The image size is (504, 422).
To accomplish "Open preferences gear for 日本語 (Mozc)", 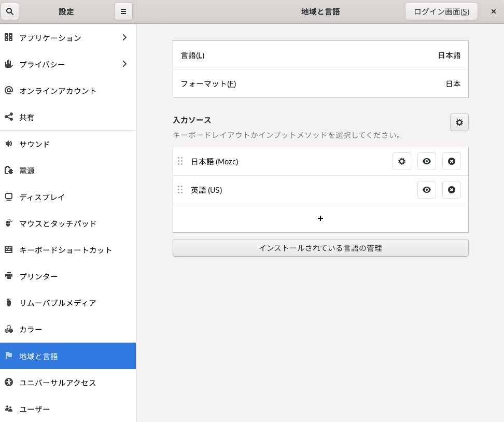I will click(x=401, y=161).
